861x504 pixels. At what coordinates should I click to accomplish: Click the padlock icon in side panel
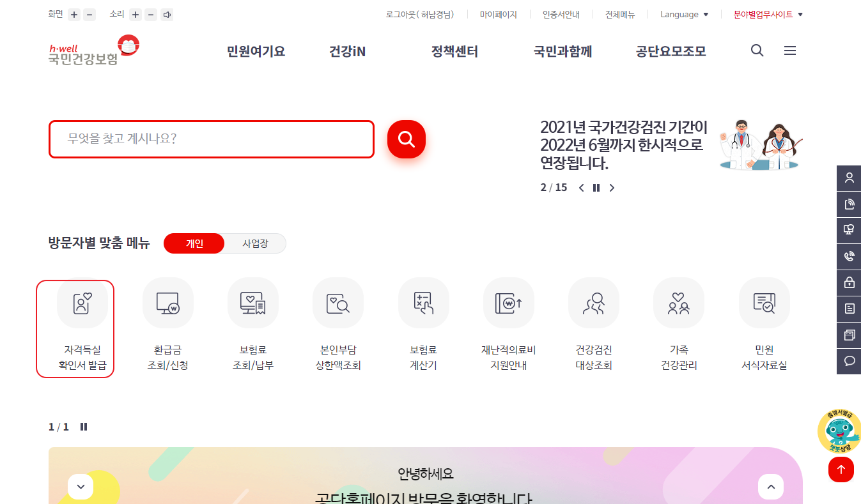tap(849, 283)
